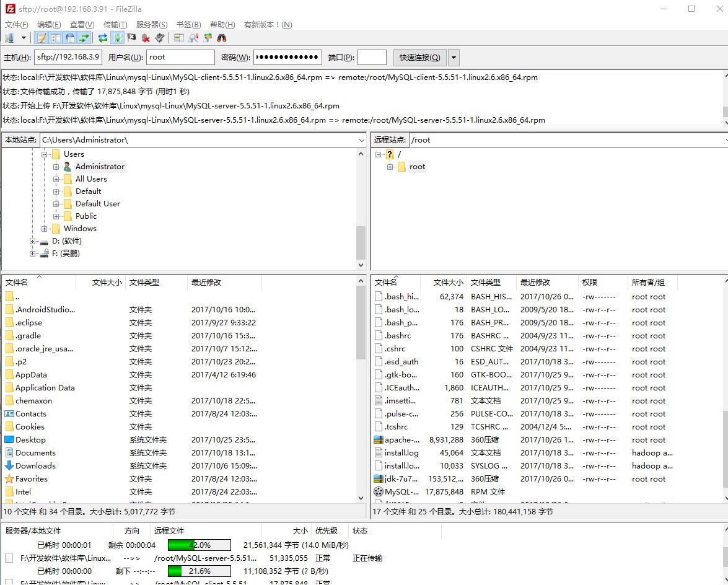Open the 查看(V) menu

(82, 25)
